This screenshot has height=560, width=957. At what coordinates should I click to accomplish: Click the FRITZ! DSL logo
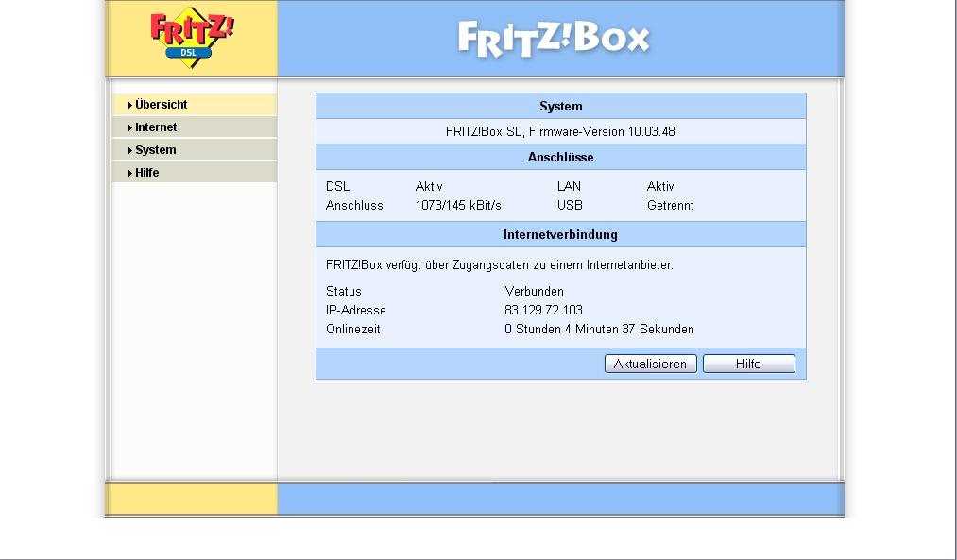(x=192, y=38)
